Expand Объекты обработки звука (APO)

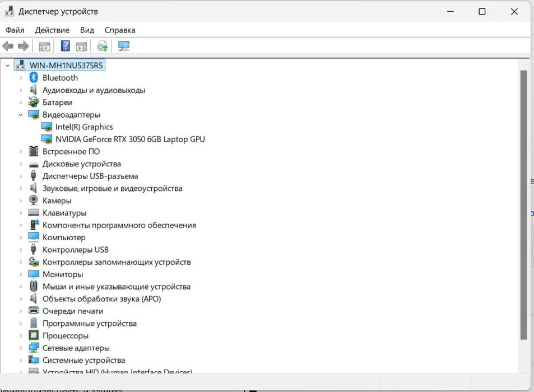21,299
